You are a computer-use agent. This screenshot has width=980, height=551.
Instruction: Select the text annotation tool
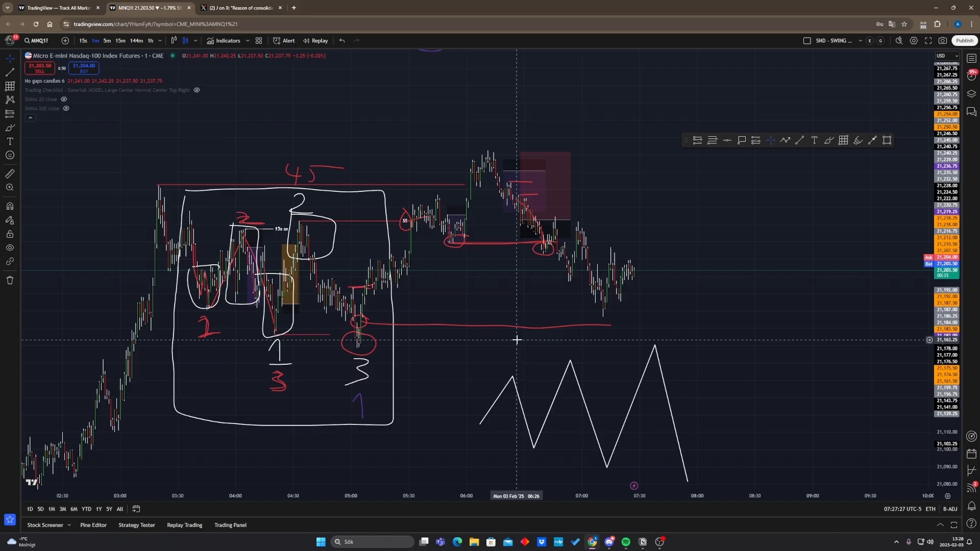(x=10, y=141)
